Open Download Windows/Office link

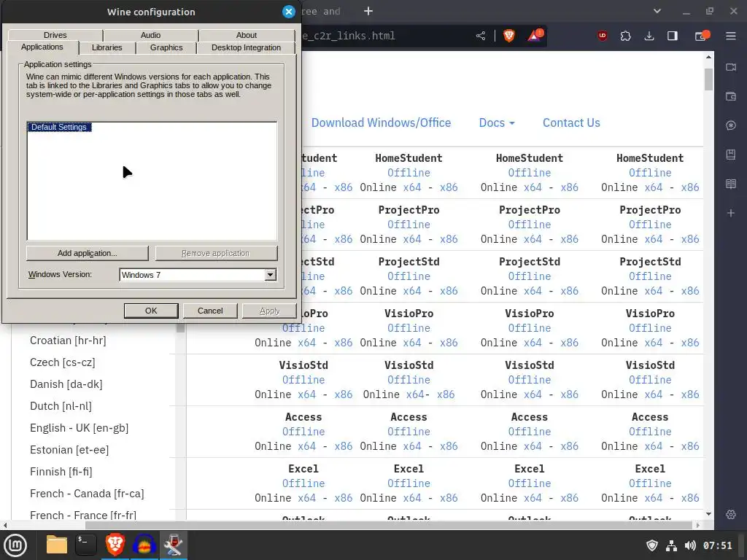coord(381,122)
